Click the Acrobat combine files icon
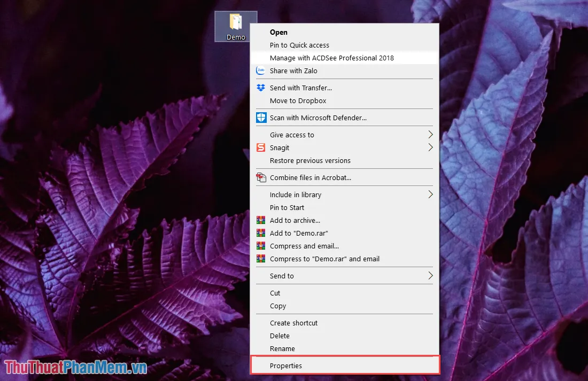 261,177
